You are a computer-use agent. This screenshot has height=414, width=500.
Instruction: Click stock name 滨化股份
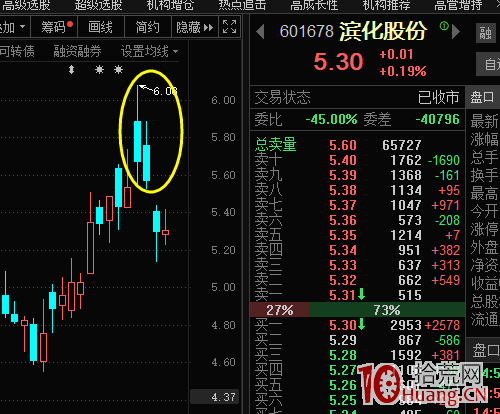coord(383,31)
